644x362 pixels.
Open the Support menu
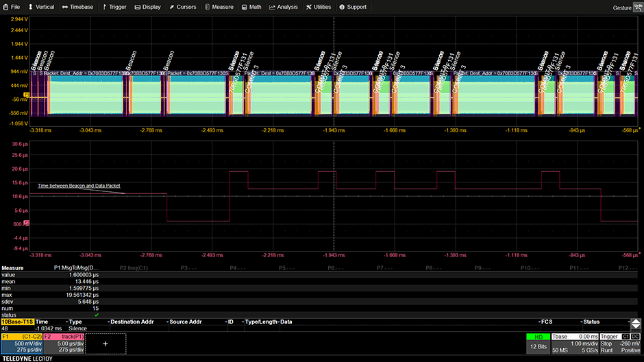pyautogui.click(x=352, y=7)
